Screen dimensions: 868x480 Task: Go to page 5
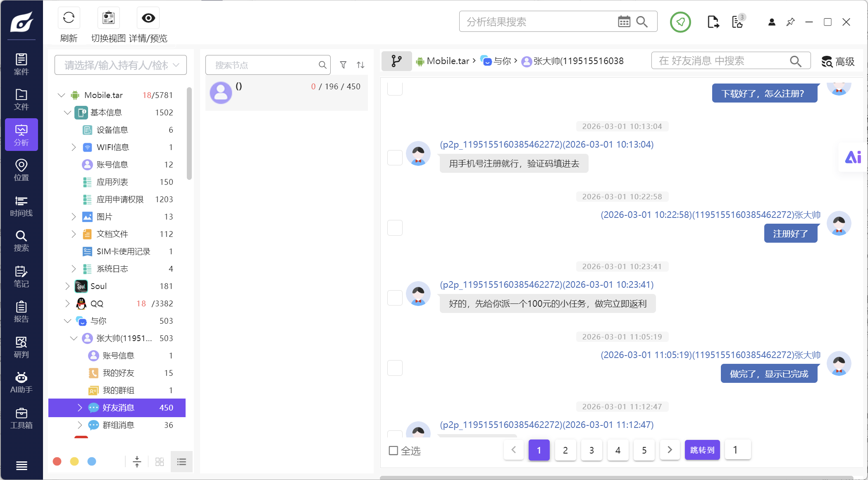pos(644,450)
